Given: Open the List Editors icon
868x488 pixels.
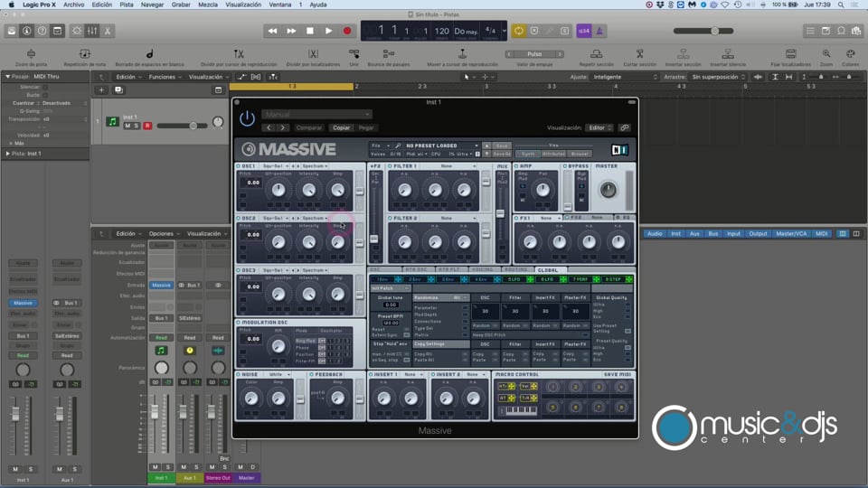Looking at the screenshot, I should tap(810, 31).
